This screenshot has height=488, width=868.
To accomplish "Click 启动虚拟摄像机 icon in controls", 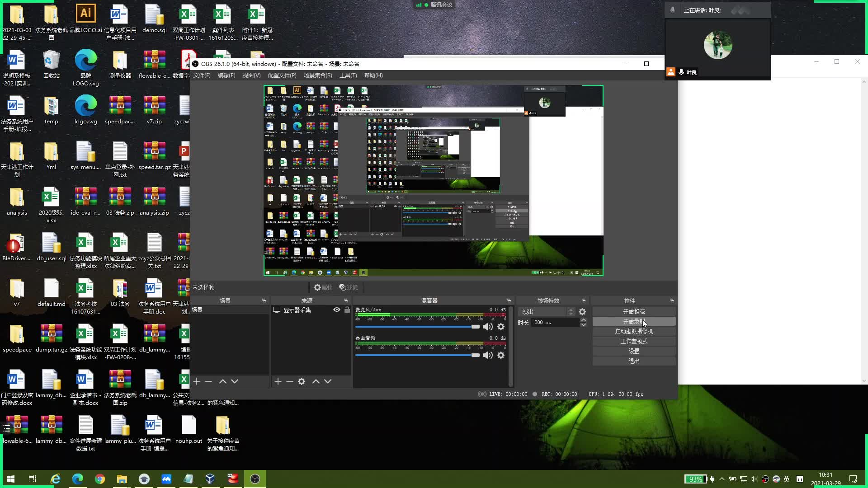I will click(634, 331).
